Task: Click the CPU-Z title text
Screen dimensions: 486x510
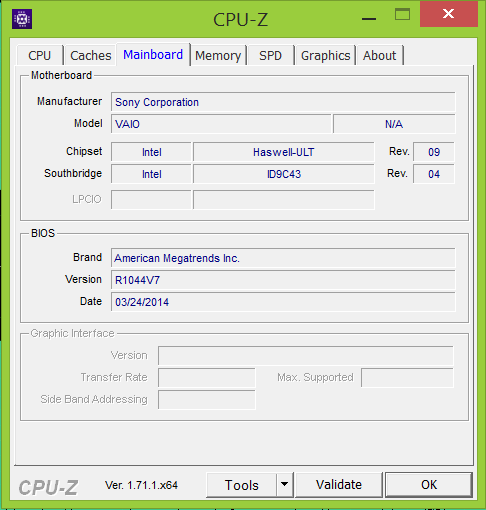Action: pos(240,20)
